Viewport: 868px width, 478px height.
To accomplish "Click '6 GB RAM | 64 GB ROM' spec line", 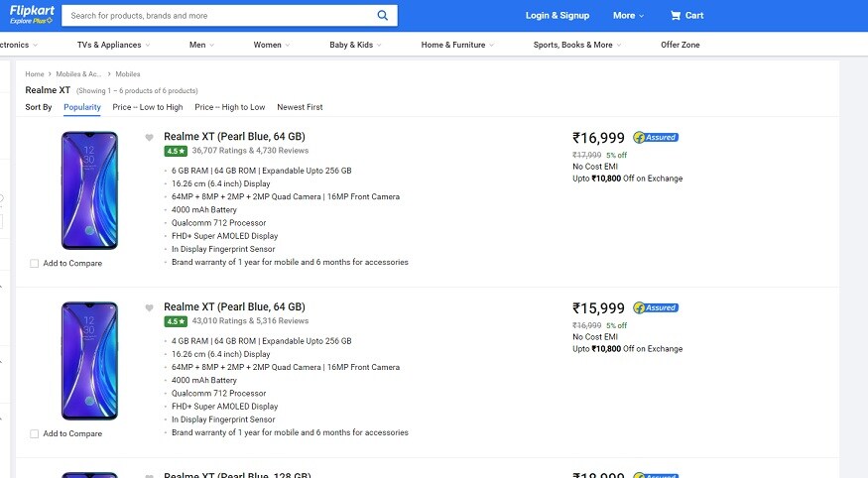I will point(261,171).
